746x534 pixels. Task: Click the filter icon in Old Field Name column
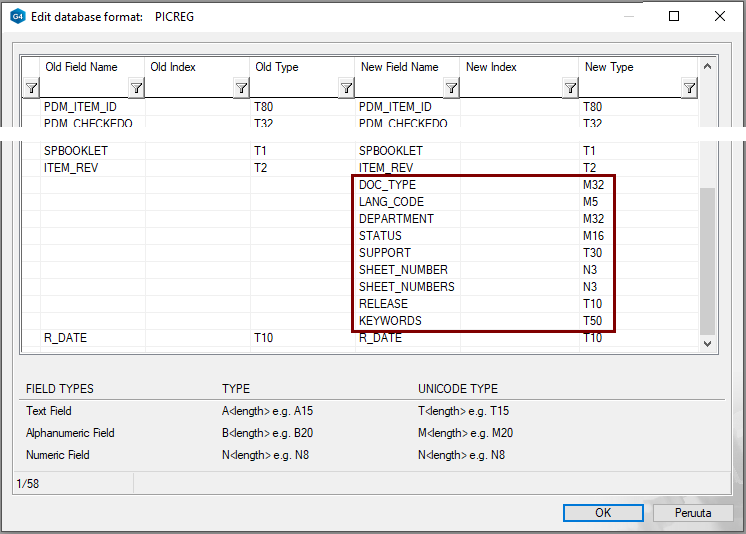click(x=136, y=88)
